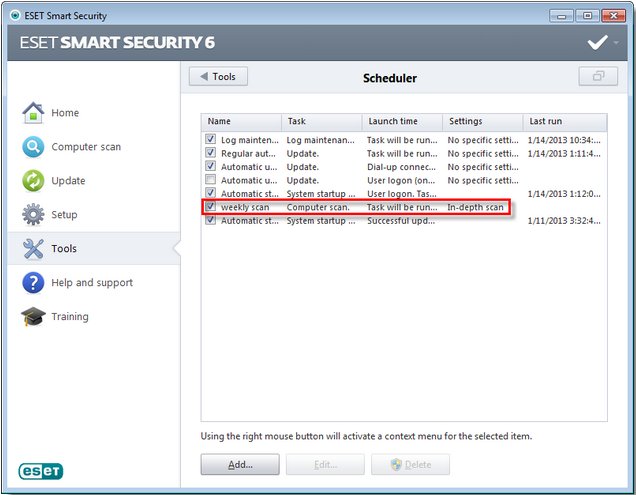The width and height of the screenshot is (636, 495).
Task: Click the Delete button
Action: (410, 465)
